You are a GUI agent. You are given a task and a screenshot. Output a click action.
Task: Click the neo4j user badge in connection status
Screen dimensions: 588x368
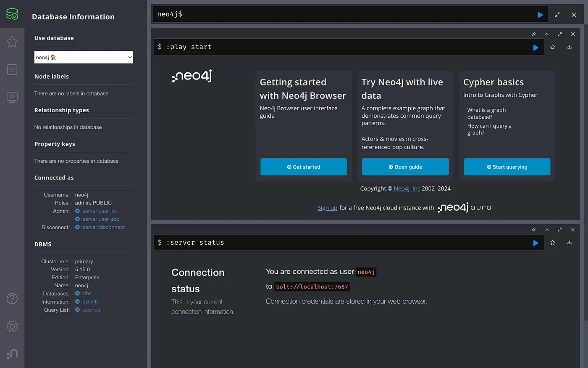pyautogui.click(x=366, y=272)
